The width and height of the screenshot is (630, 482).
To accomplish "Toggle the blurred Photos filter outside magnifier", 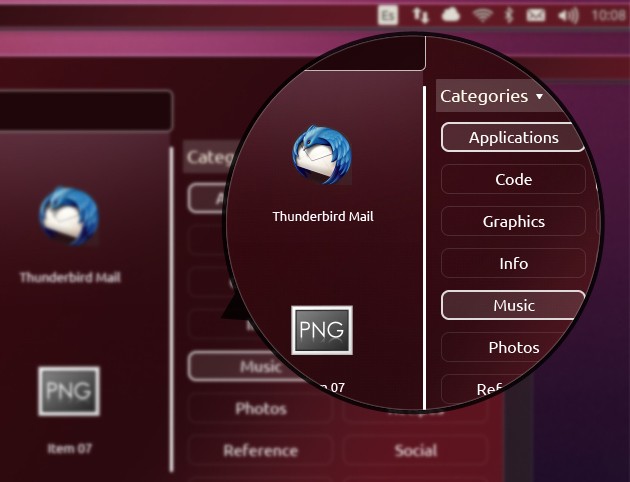I will tap(261, 408).
